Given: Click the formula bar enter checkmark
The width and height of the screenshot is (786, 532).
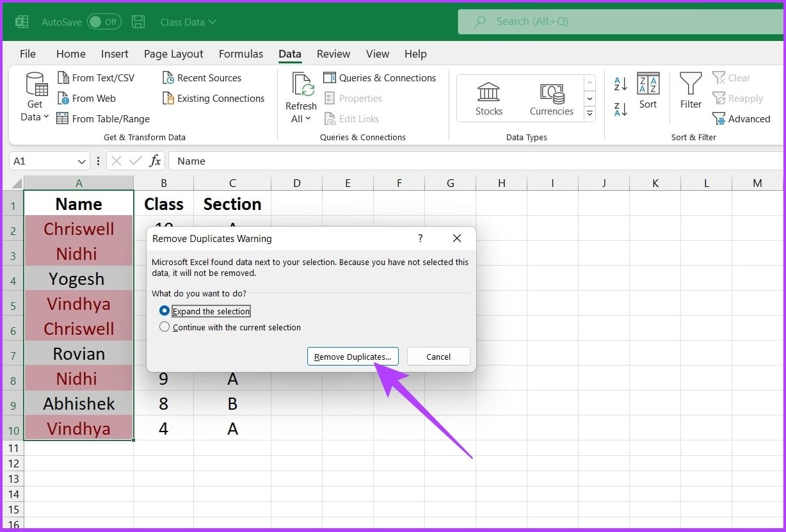Looking at the screenshot, I should [x=135, y=161].
